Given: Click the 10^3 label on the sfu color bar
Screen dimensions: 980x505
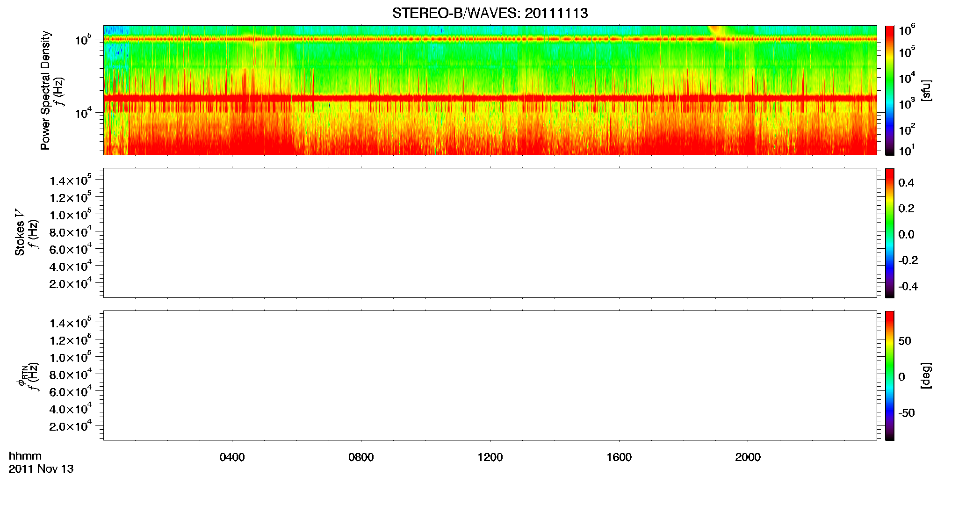Looking at the screenshot, I should click(907, 103).
